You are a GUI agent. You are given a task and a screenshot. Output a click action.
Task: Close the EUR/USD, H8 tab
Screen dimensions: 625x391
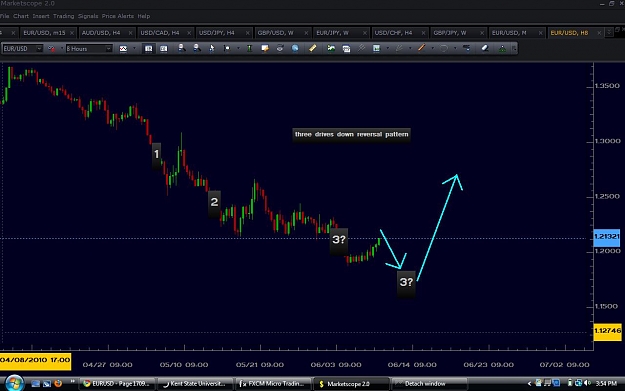(x=599, y=33)
